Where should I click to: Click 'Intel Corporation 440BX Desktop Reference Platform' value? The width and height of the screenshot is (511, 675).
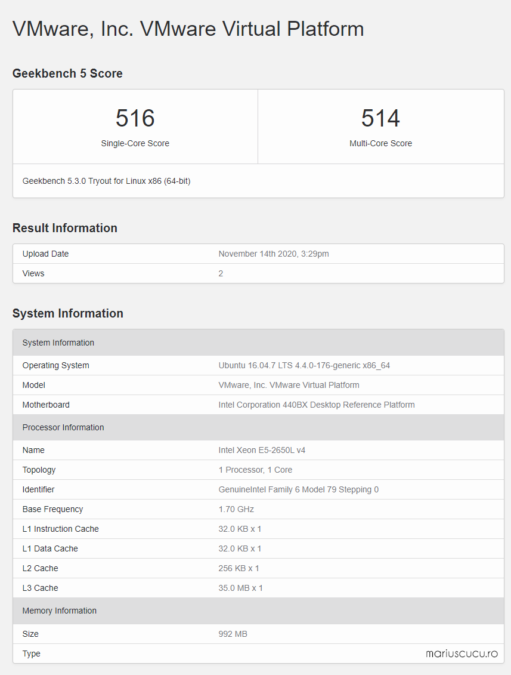pyautogui.click(x=316, y=405)
